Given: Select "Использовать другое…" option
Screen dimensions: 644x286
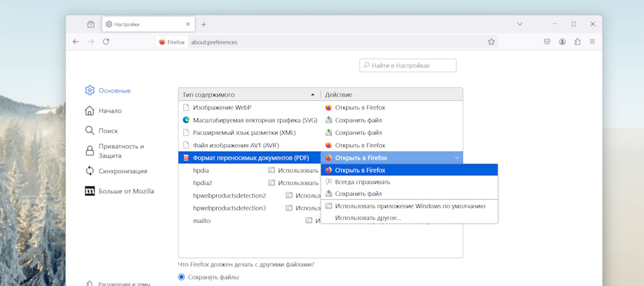Looking at the screenshot, I should click(368, 217).
